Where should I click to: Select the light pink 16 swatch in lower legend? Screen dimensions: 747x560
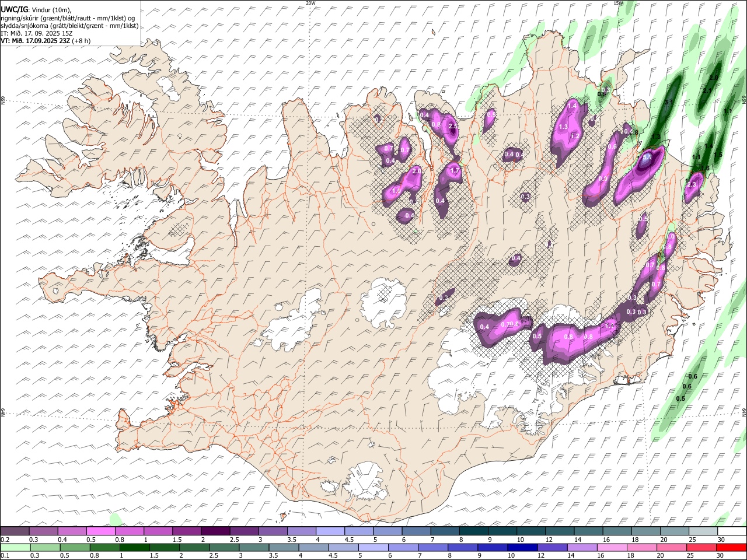click(x=612, y=547)
